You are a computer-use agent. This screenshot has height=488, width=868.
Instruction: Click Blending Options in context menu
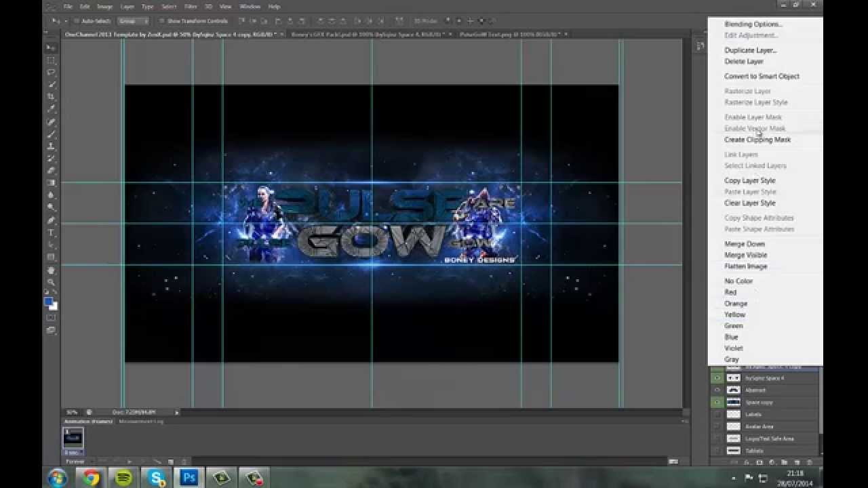point(753,24)
